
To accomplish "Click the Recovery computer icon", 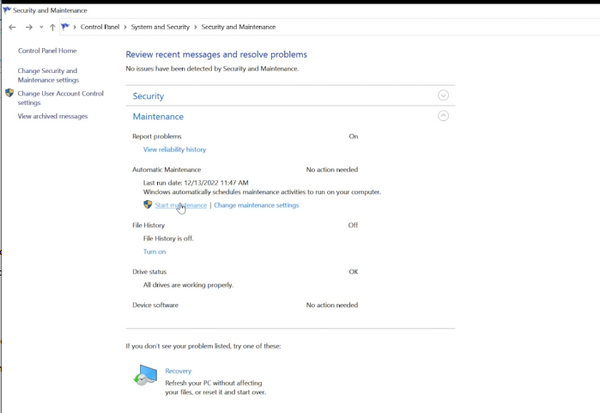I will click(147, 376).
